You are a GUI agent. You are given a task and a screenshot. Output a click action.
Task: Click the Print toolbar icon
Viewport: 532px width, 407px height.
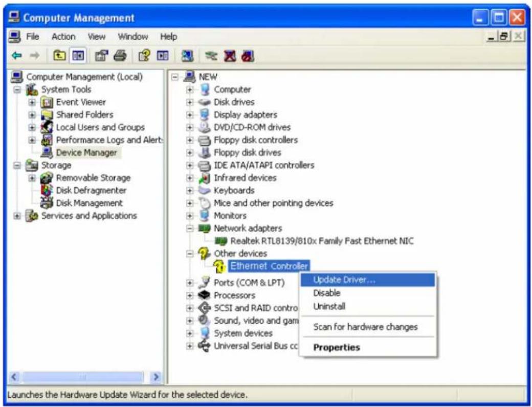[x=120, y=55]
